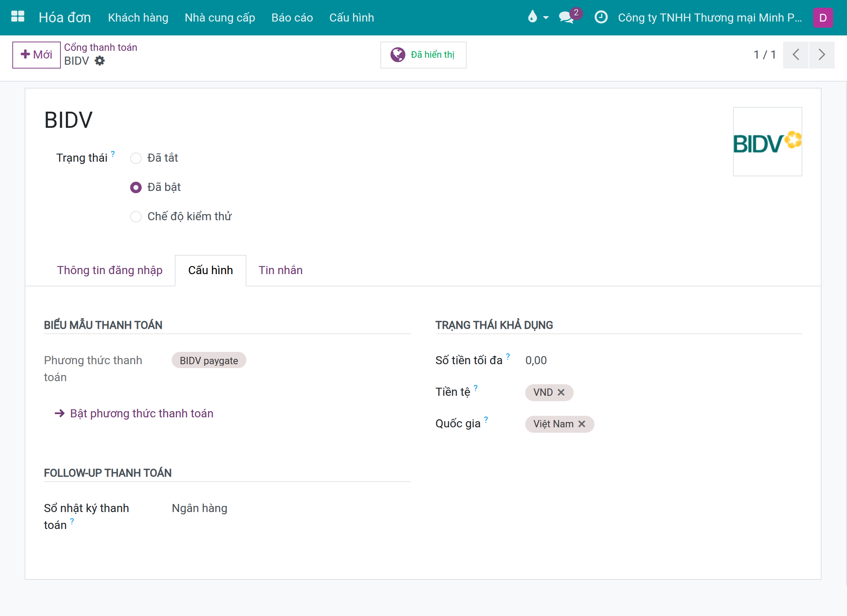Viewport: 847px width, 616px height.
Task: Open the Cấu hình top menu
Action: pos(352,18)
